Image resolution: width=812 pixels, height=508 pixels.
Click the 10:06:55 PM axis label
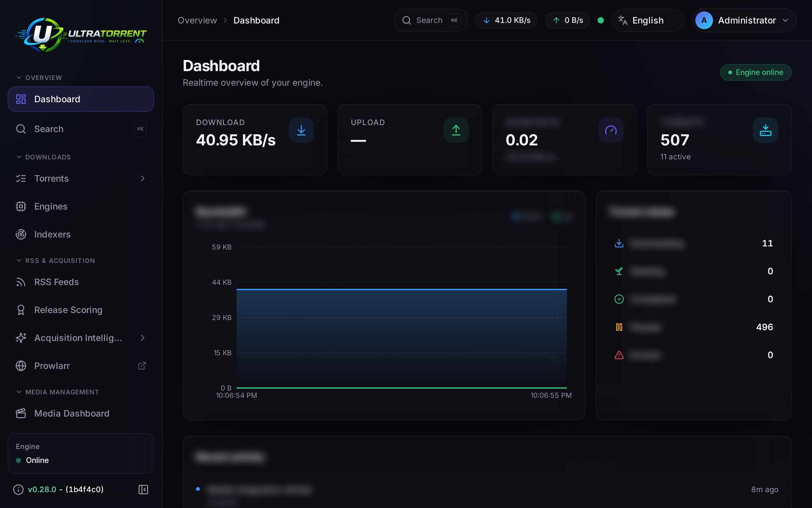[x=551, y=395]
